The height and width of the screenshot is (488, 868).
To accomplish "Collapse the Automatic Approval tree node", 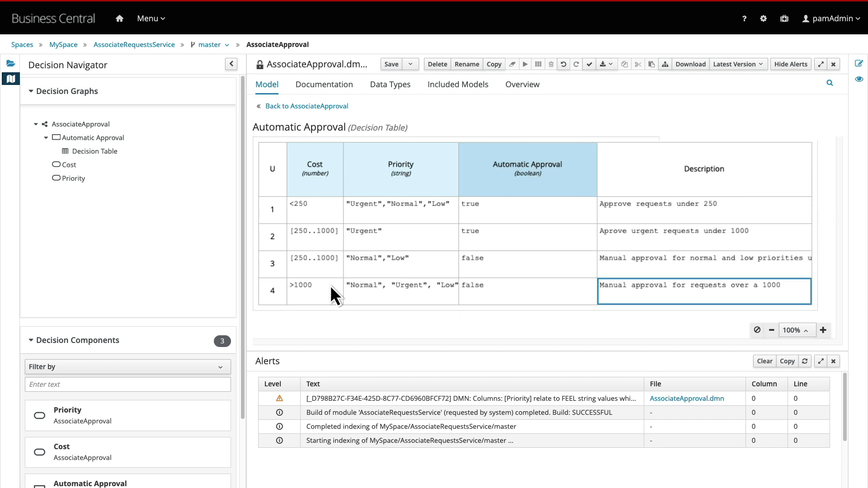I will click(x=46, y=137).
